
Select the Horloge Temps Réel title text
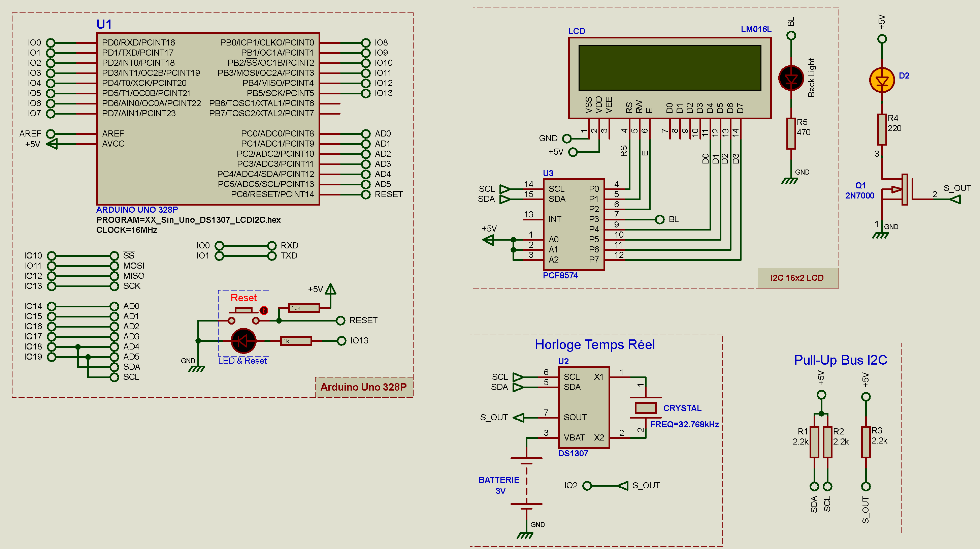coord(595,344)
